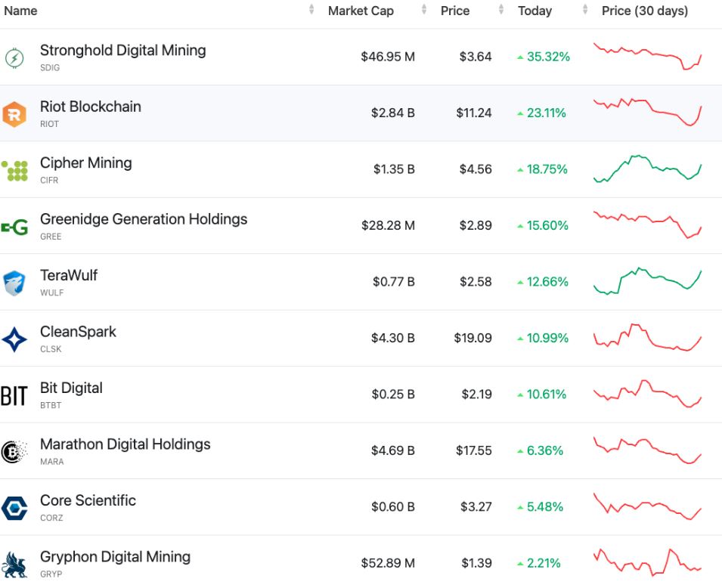Sort by the Price column sort arrows
The width and height of the screenshot is (722, 588).
point(501,9)
